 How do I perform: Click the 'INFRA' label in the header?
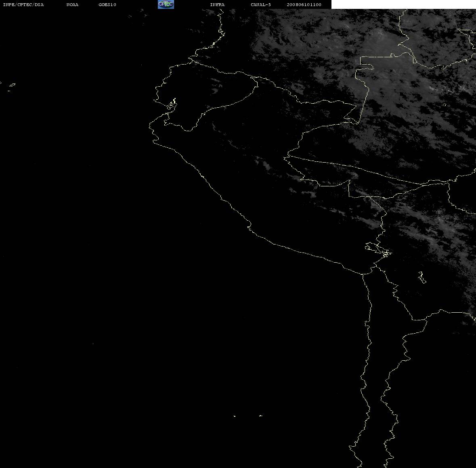click(217, 4)
